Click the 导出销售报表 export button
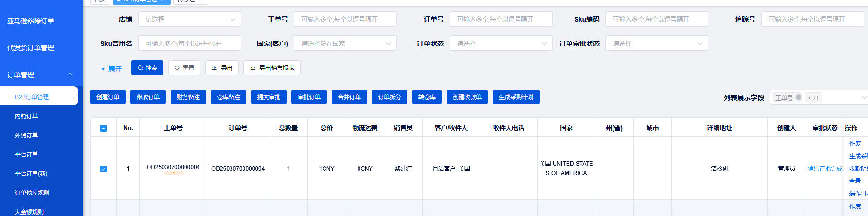The image size is (868, 216). coord(272,68)
